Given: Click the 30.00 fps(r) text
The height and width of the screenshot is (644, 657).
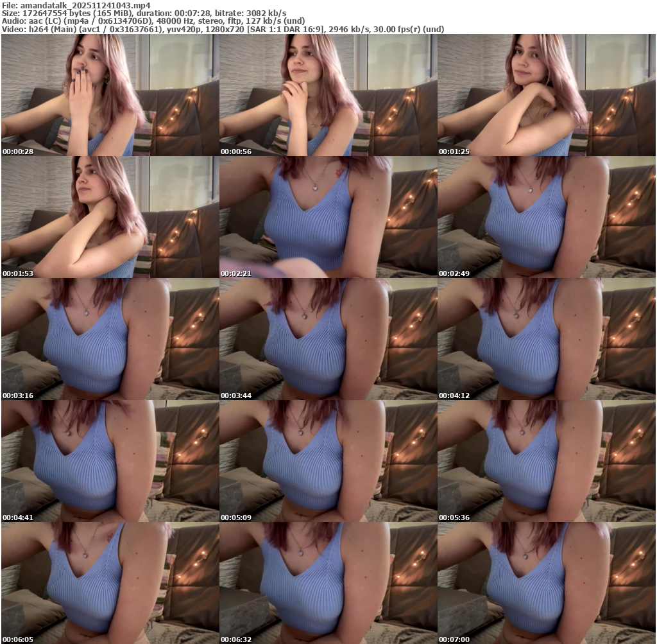Looking at the screenshot, I should pos(397,30).
